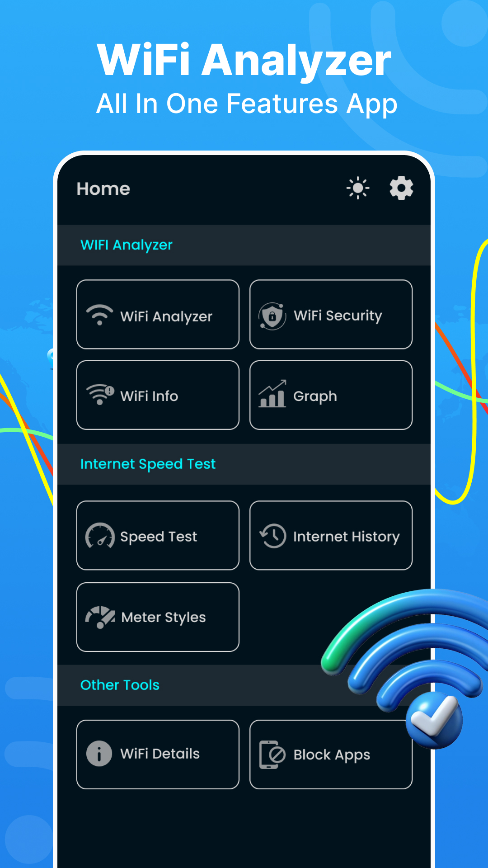Tap the WiFi signal icon in WiFi Analyzer
This screenshot has height=868, width=488.
point(99,315)
